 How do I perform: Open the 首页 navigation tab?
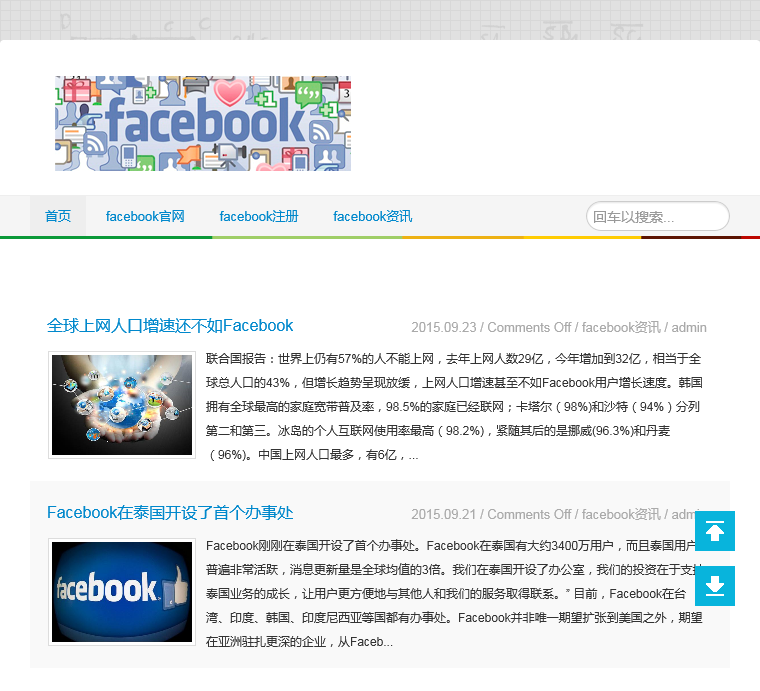click(x=58, y=216)
